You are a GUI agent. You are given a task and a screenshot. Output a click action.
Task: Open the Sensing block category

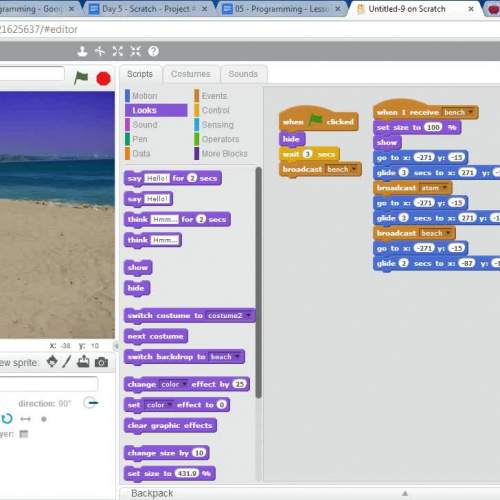click(x=218, y=125)
